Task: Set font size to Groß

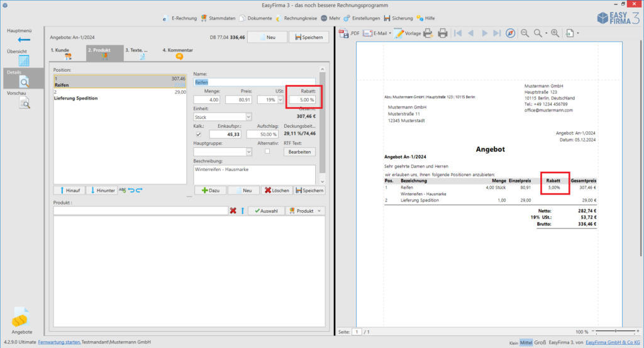Action: 540,342
